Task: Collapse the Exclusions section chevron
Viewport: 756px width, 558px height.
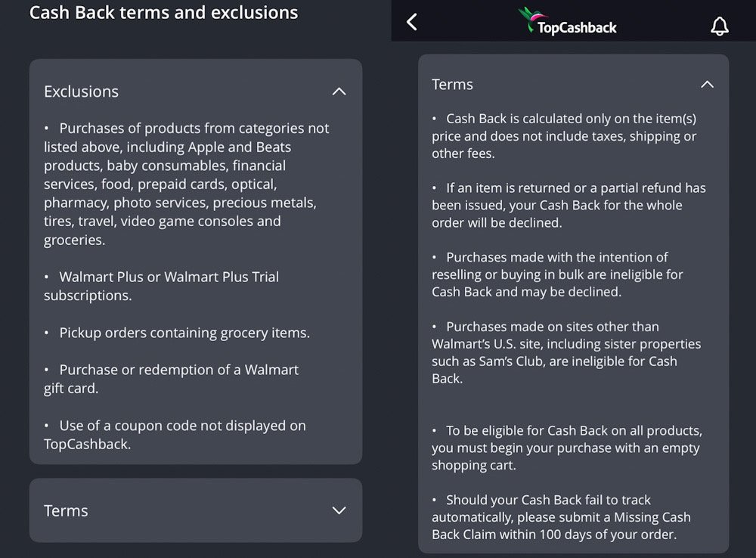Action: [339, 91]
